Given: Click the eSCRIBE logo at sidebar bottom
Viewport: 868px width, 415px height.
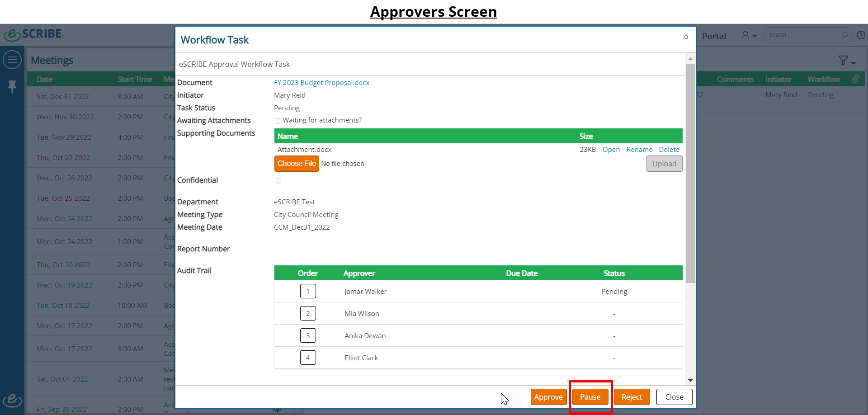Looking at the screenshot, I should 12,400.
